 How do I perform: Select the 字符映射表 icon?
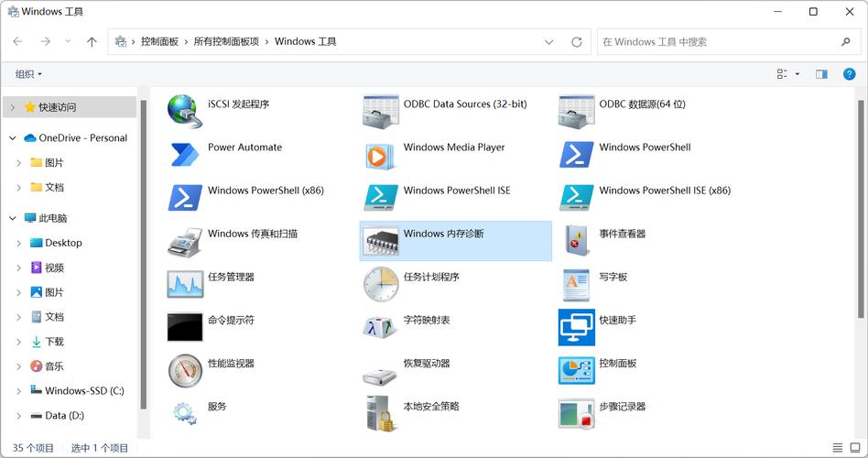(380, 327)
